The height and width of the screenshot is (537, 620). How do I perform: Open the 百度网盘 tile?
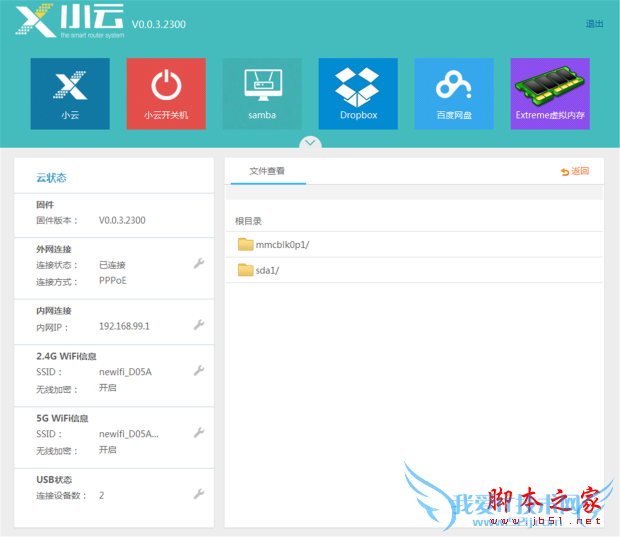point(454,94)
